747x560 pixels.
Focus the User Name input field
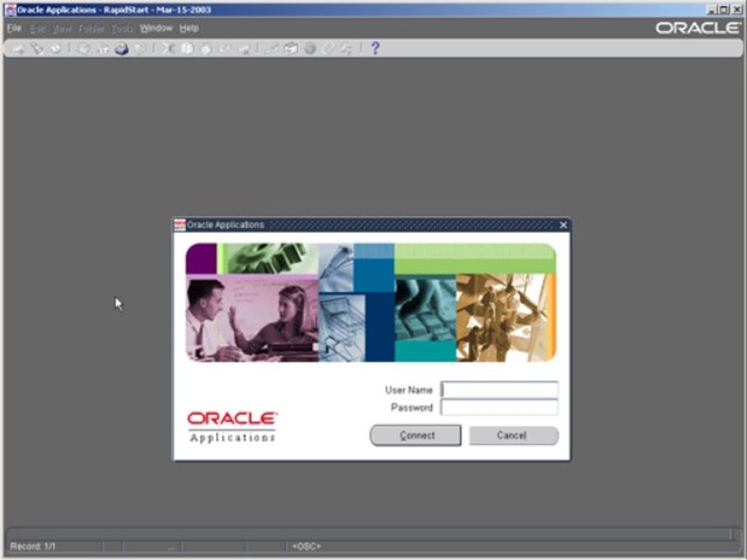click(x=500, y=390)
